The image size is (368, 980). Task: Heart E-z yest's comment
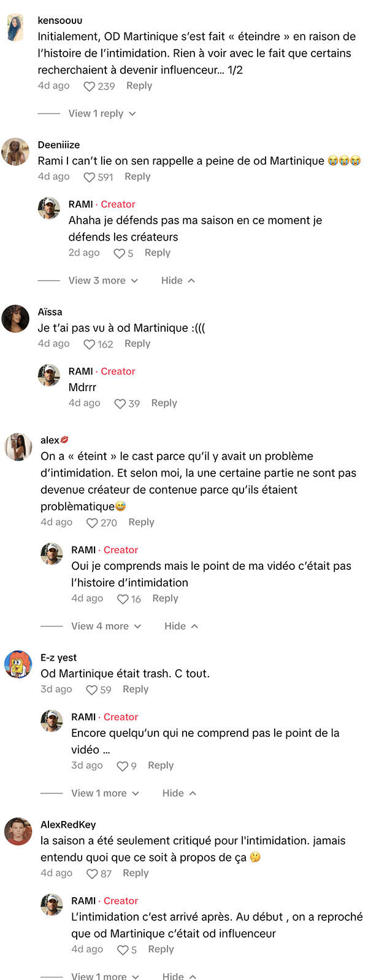[92, 690]
